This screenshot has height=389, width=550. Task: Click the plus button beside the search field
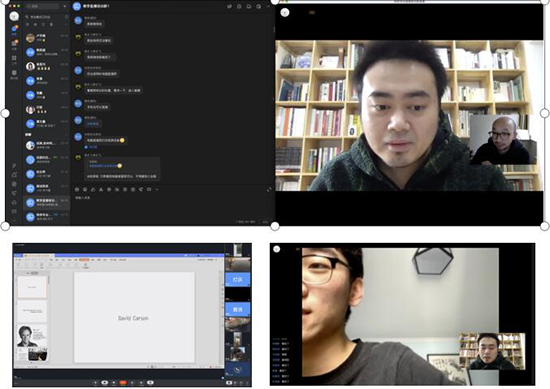[65, 6]
